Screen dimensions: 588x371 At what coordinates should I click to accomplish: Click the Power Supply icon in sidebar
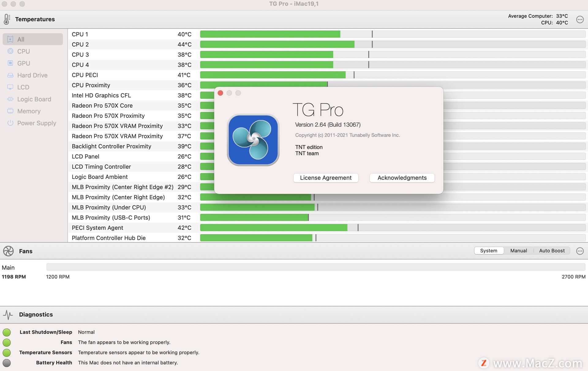tap(10, 123)
